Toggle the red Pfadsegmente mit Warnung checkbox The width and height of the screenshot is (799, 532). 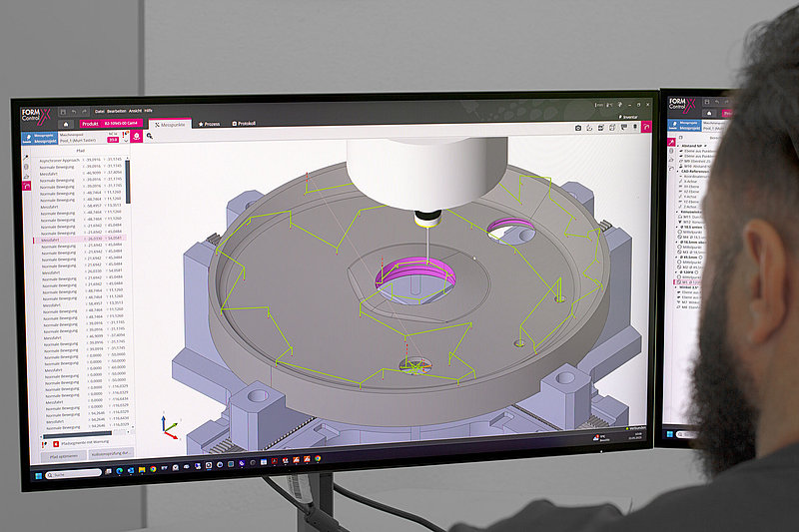point(57,444)
